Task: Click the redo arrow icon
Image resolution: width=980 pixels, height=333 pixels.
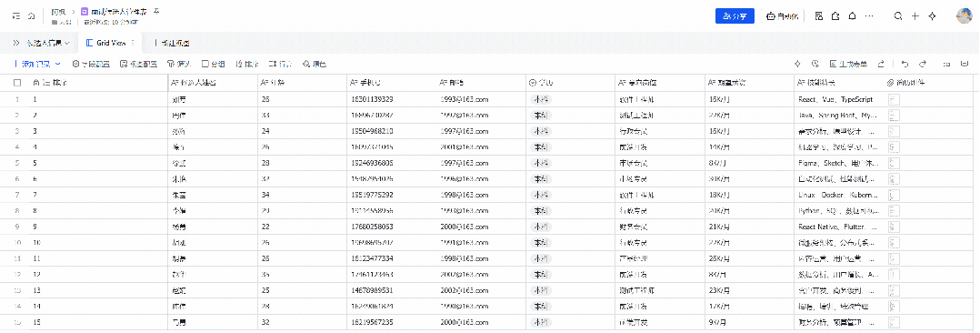Action: pyautogui.click(x=922, y=64)
